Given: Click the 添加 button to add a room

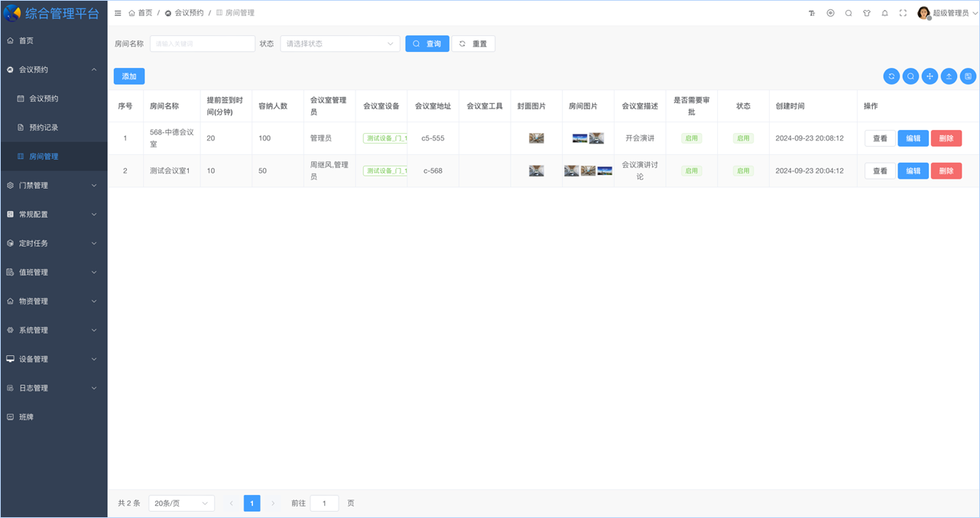Looking at the screenshot, I should [128, 76].
